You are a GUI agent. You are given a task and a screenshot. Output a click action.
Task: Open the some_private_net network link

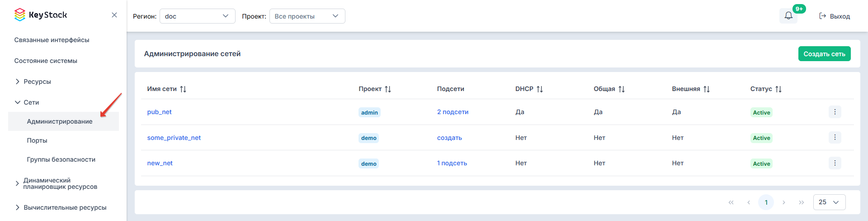coord(174,138)
